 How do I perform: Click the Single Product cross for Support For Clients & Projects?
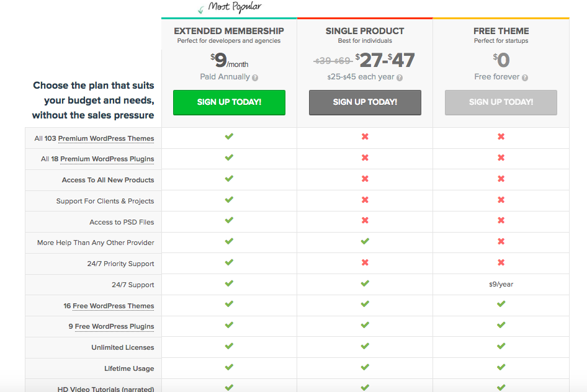[x=365, y=200]
